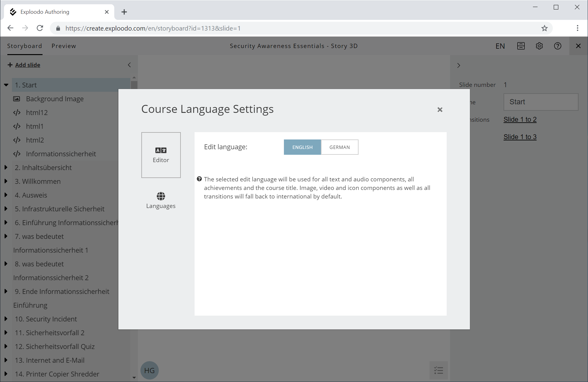Click the slide name field containing Start
The width and height of the screenshot is (588, 382).
pos(540,102)
